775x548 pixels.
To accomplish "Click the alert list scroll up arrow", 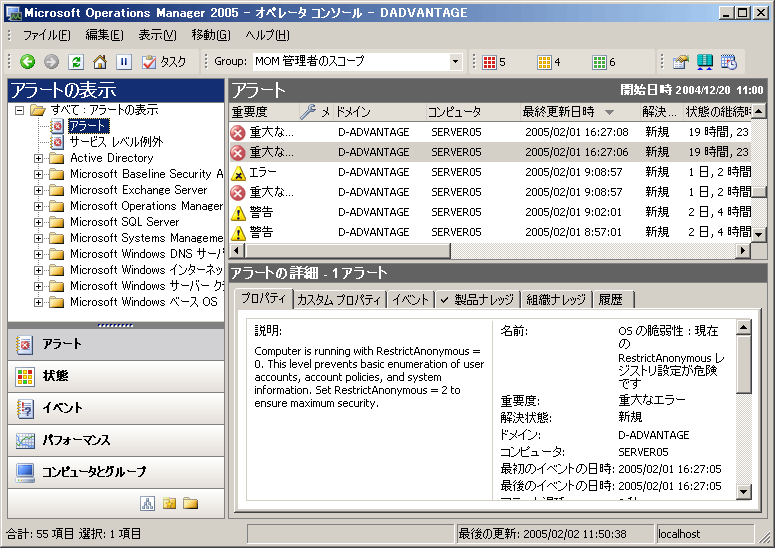I will pos(759,111).
